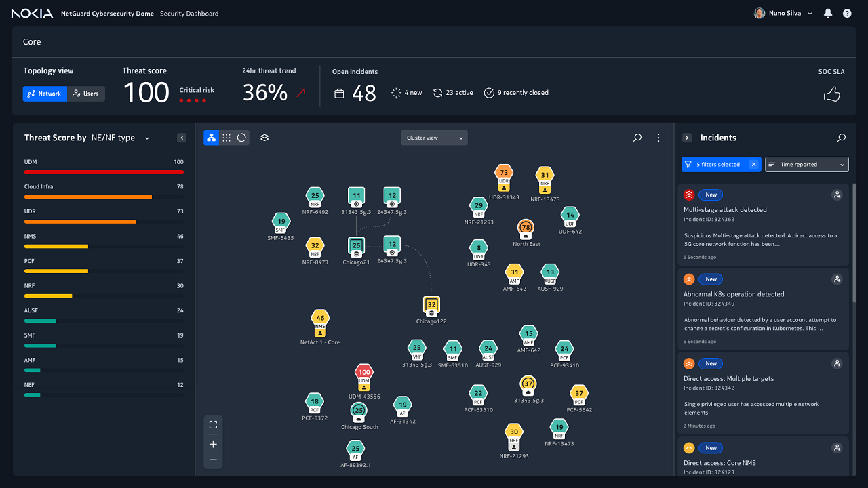Zoom out on the topology map
The image size is (868, 488).
[213, 460]
